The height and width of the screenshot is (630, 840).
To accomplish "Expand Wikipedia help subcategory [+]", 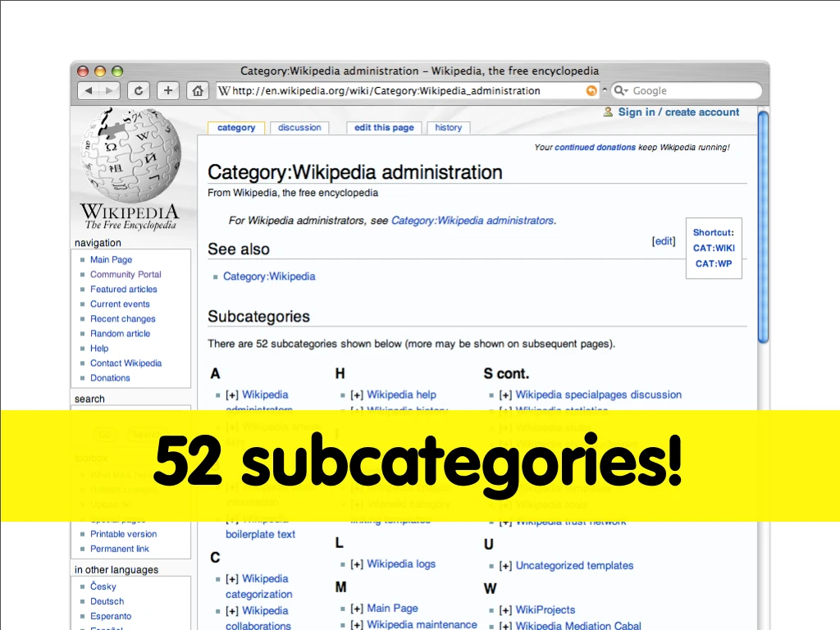I will click(x=357, y=395).
